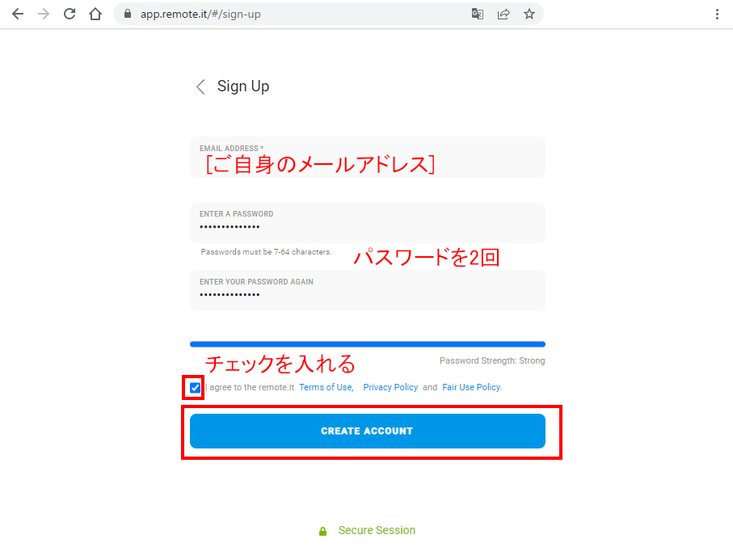Toggle the agree to terms checkbox

point(195,388)
